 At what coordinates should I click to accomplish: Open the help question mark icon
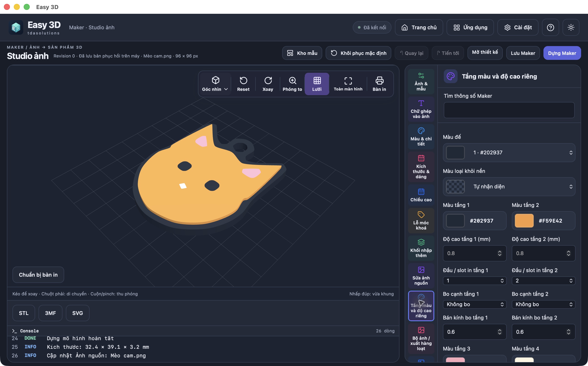[550, 27]
